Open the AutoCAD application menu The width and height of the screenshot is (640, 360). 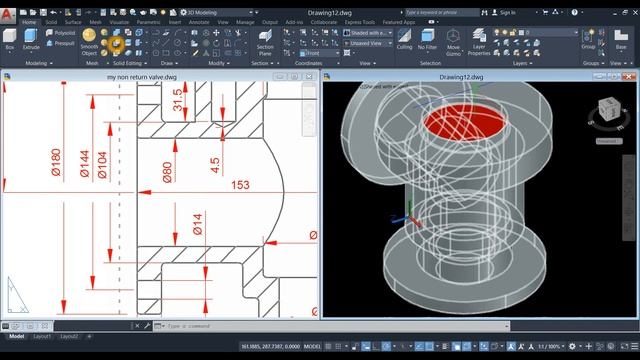coord(7,16)
